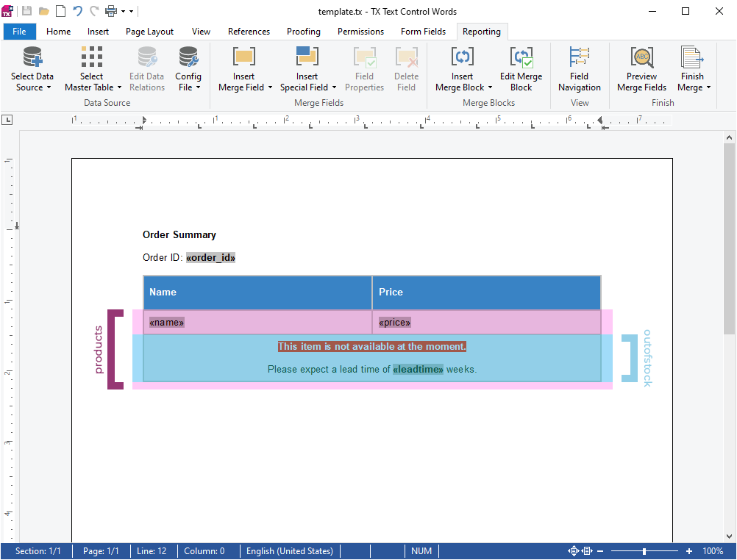Click the «order_id» merge field
Viewport: 737px width, 560px height.
click(210, 257)
